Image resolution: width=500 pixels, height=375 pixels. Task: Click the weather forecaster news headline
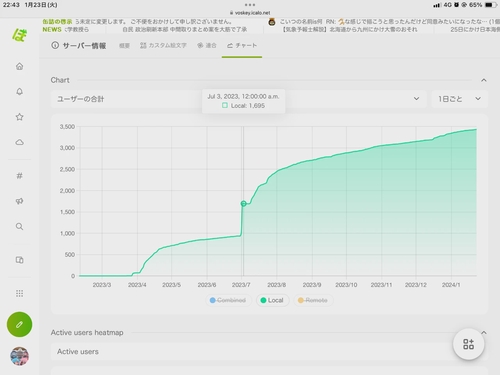click(350, 29)
